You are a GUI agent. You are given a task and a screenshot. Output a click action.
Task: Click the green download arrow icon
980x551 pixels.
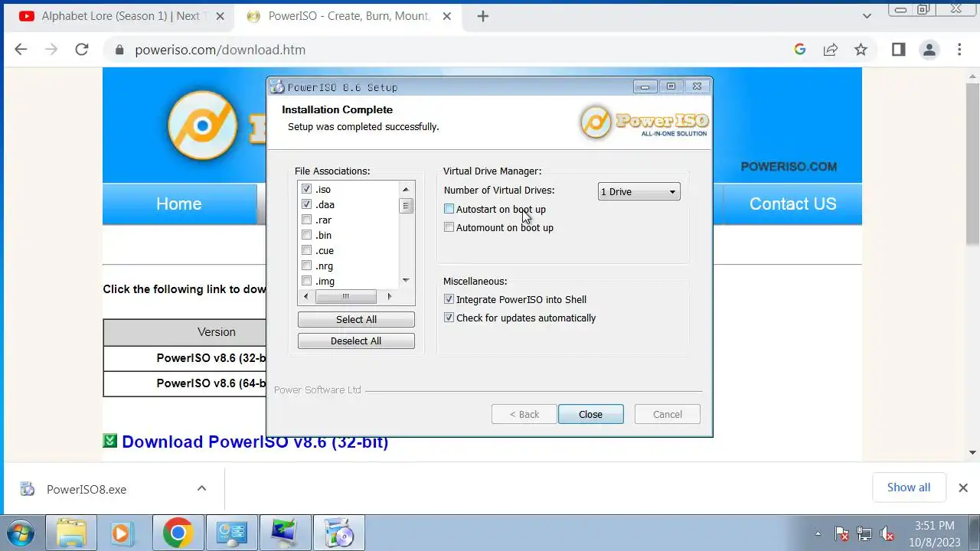pos(110,441)
